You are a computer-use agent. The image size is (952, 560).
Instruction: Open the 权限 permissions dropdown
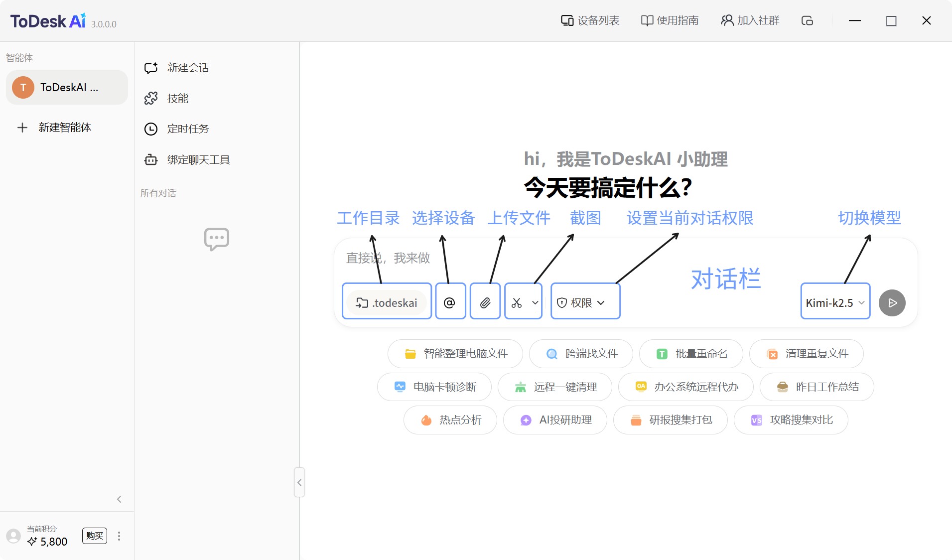pos(581,303)
